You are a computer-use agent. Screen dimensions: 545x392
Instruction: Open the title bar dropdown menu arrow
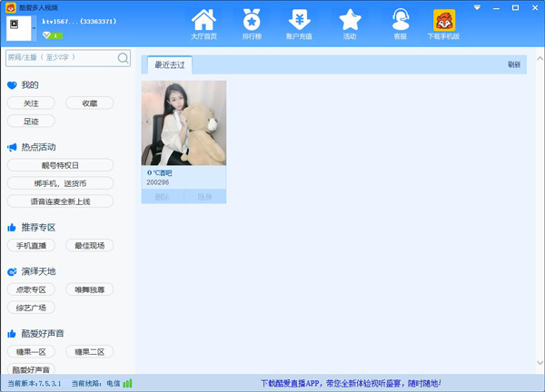coord(477,7)
